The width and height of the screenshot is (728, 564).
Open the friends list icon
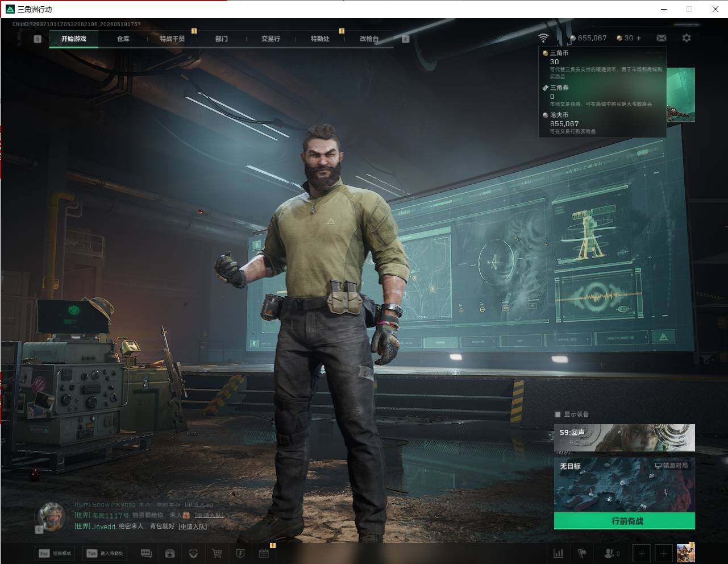pos(611,553)
